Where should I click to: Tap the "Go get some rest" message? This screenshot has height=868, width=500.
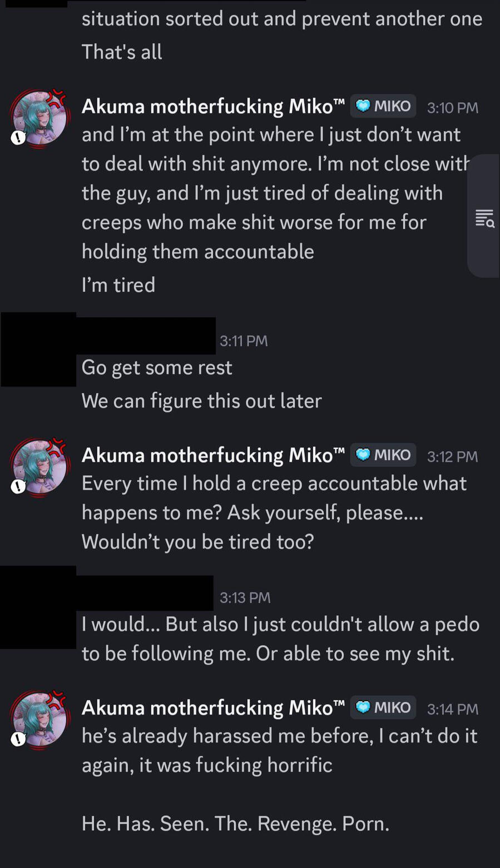[x=157, y=368]
